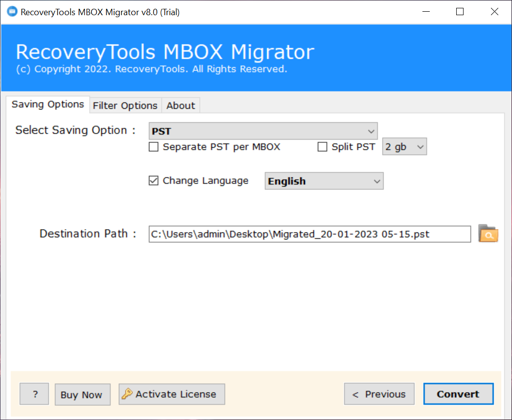Enable Separate PST per MBOX checkbox

[x=154, y=147]
